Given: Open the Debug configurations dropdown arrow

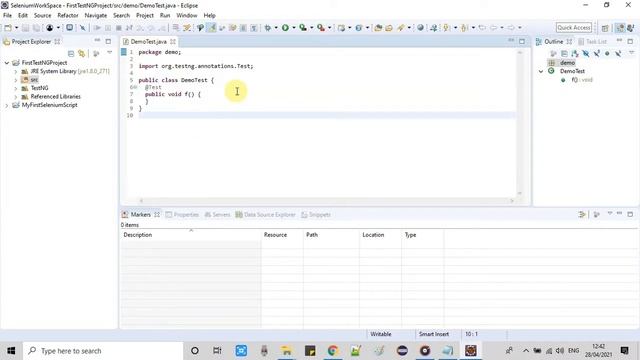Looking at the screenshot, I should 276,28.
